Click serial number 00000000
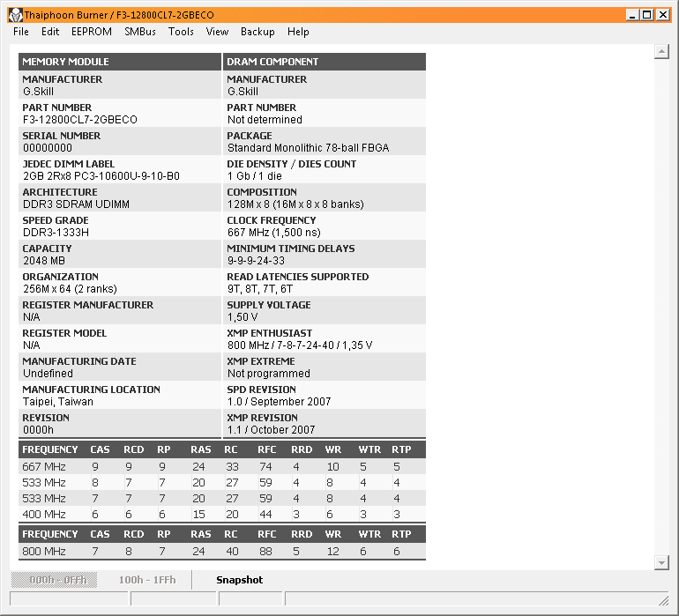This screenshot has height=616, width=679. (x=48, y=148)
